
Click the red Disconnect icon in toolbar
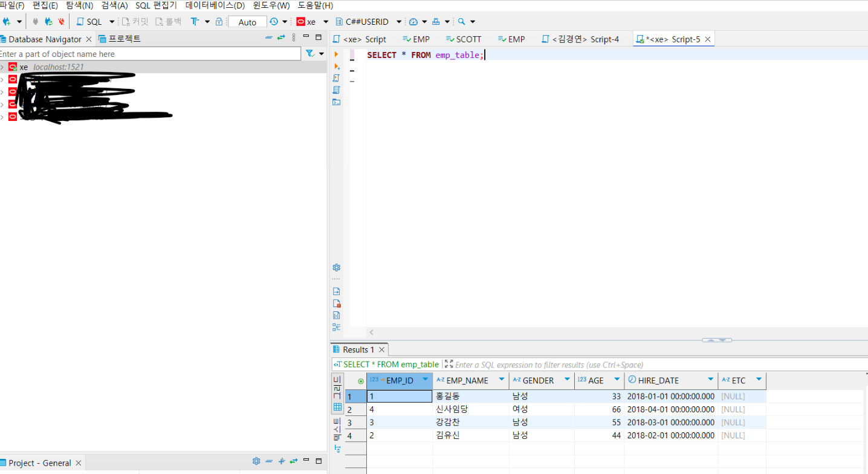tap(61, 22)
